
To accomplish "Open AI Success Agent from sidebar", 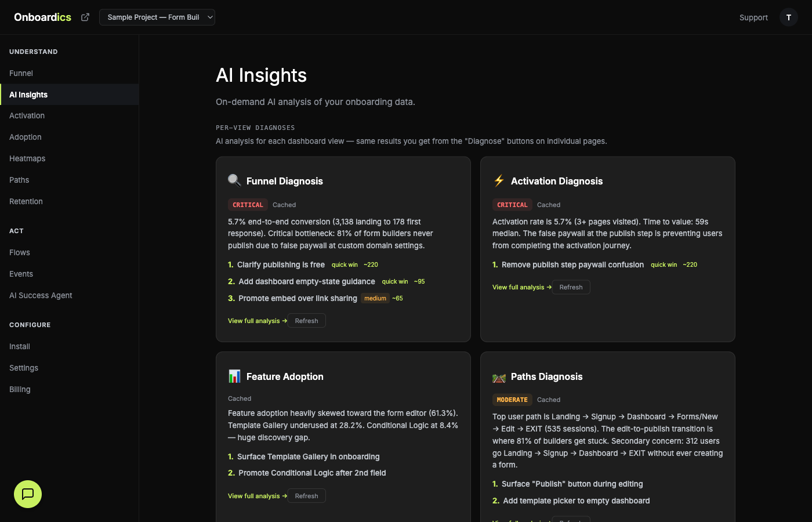I will point(40,295).
